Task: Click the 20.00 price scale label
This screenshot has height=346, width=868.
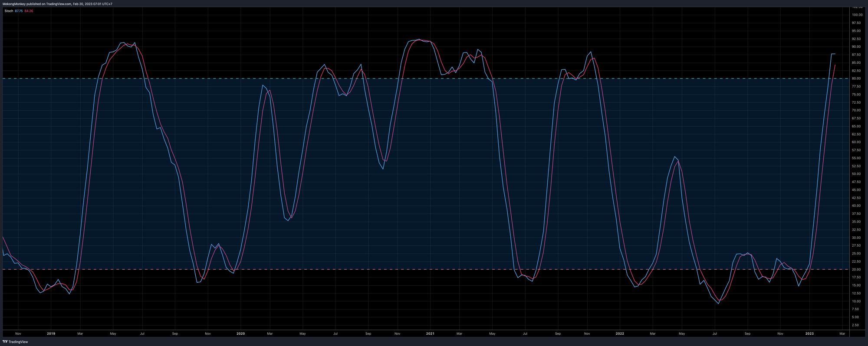Action: coord(857,269)
